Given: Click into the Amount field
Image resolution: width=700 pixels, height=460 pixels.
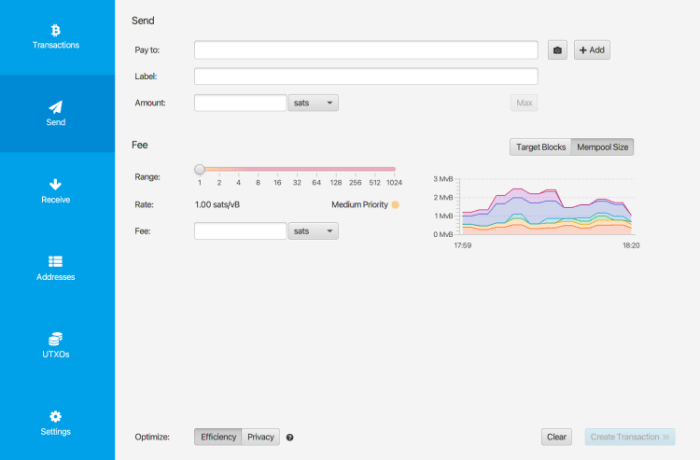Looking at the screenshot, I should (x=240, y=103).
